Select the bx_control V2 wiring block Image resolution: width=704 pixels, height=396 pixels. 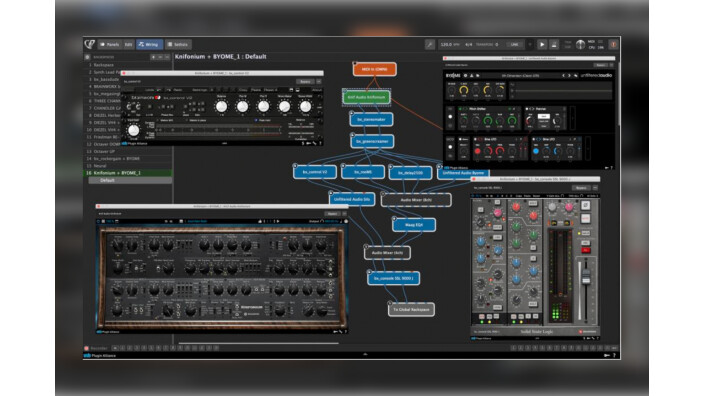pos(315,172)
